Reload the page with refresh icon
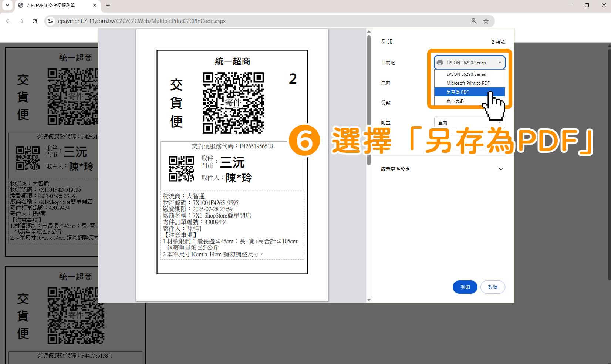The image size is (611, 364). pyautogui.click(x=35, y=21)
